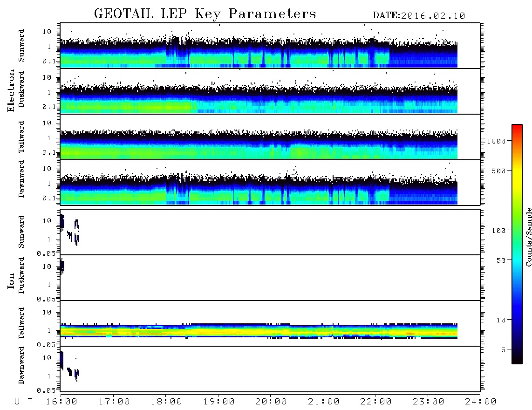Click the "10" tick of Ion Tailward panel

click(x=47, y=312)
